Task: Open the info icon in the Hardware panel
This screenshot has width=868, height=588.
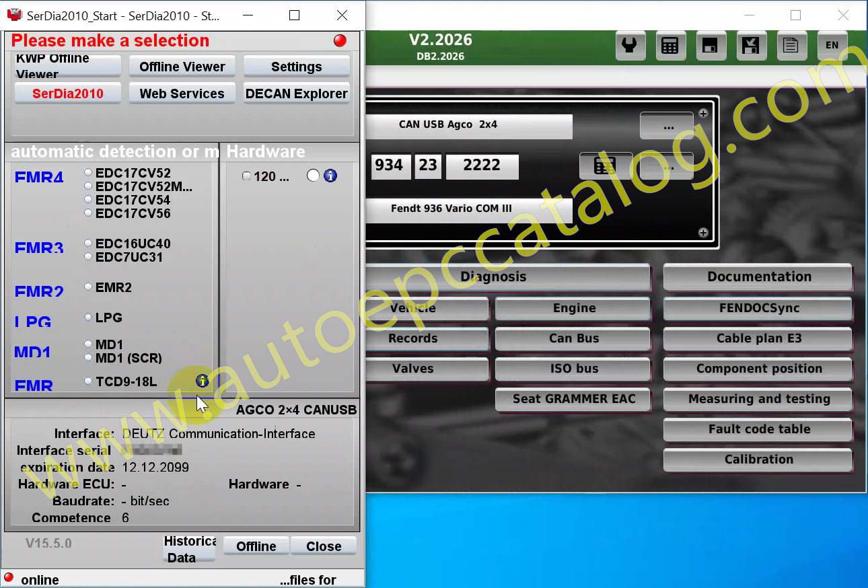Action: pyautogui.click(x=330, y=176)
